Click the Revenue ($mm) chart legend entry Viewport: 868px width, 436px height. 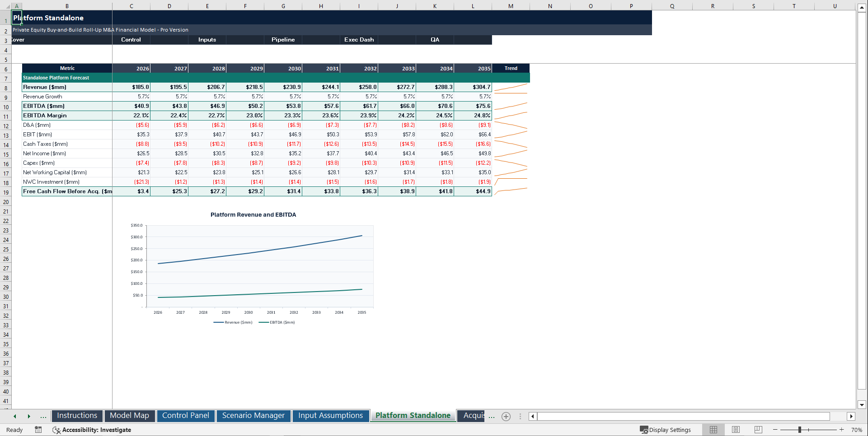(233, 322)
